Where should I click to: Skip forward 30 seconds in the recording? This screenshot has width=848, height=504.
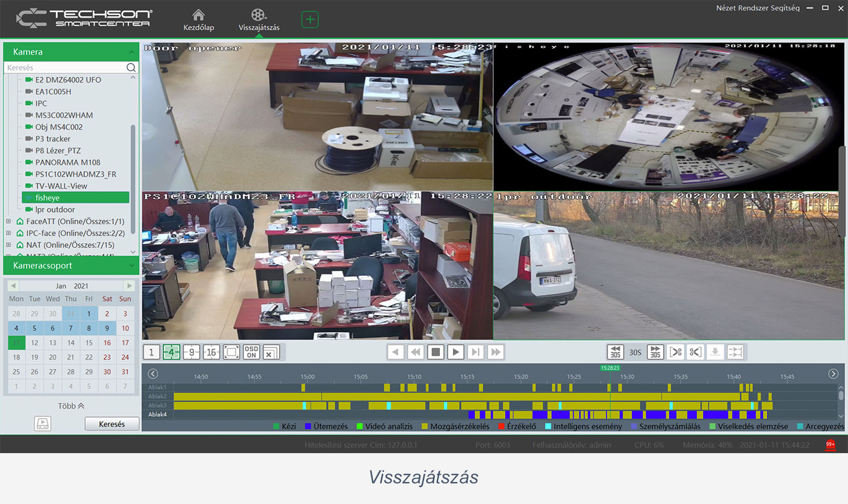click(655, 352)
